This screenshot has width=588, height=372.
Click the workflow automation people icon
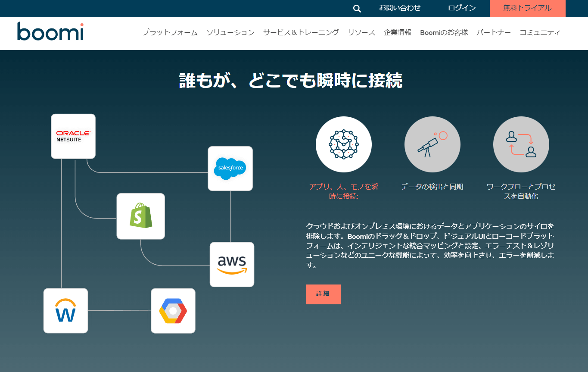[x=521, y=144]
